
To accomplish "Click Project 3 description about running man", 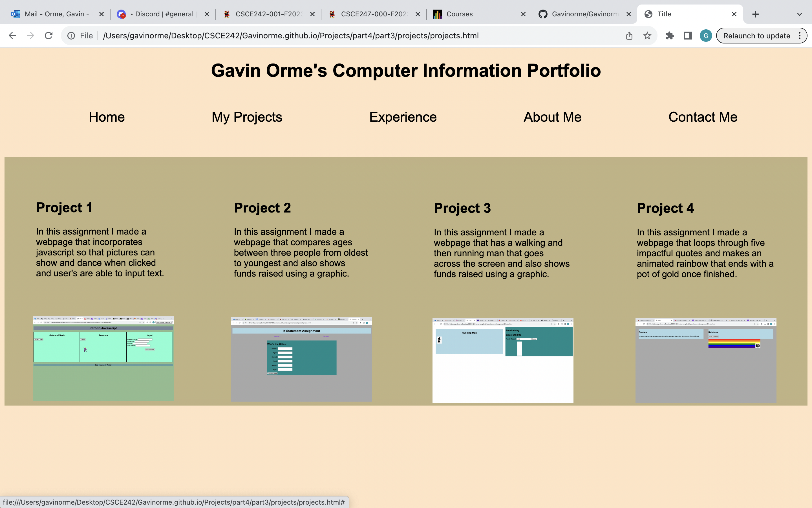I will click(502, 253).
